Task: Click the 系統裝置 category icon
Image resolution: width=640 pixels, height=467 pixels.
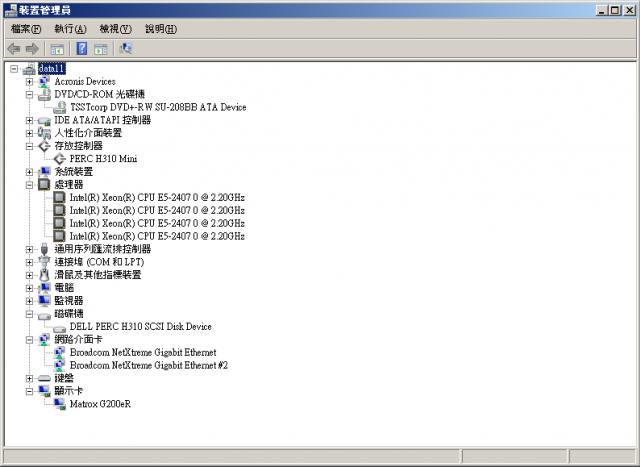Action: coord(44,172)
